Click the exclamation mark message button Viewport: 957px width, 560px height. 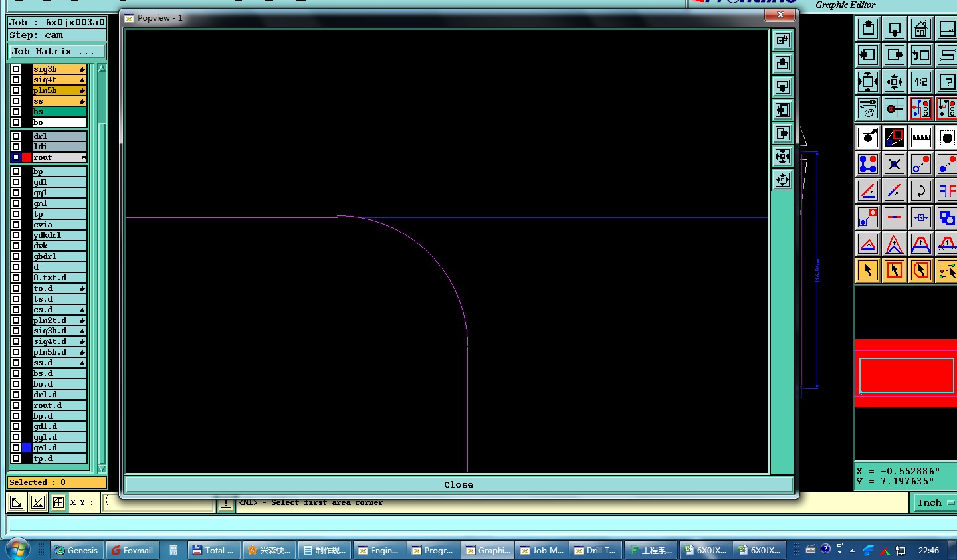click(x=226, y=504)
